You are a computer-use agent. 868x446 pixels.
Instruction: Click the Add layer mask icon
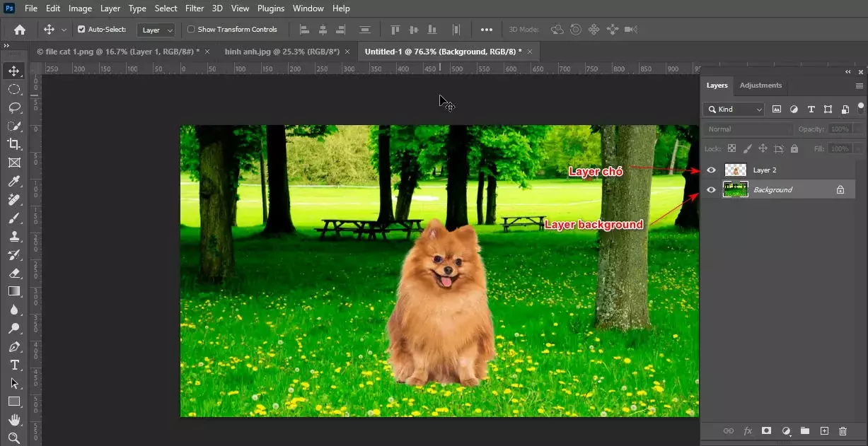coord(766,430)
